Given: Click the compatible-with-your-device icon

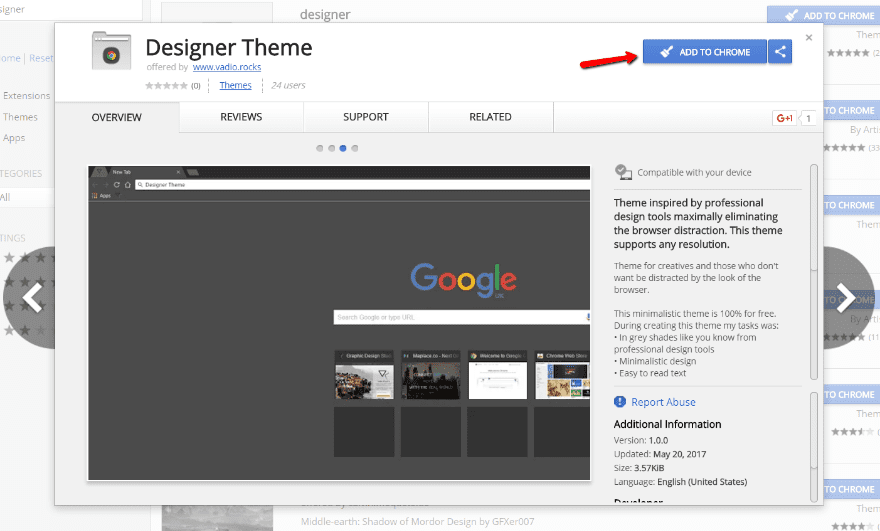Looking at the screenshot, I should pos(623,172).
